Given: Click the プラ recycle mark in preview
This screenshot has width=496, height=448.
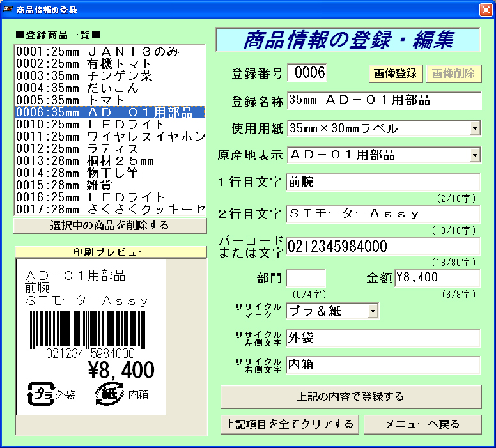Looking at the screenshot, I should click(41, 394).
